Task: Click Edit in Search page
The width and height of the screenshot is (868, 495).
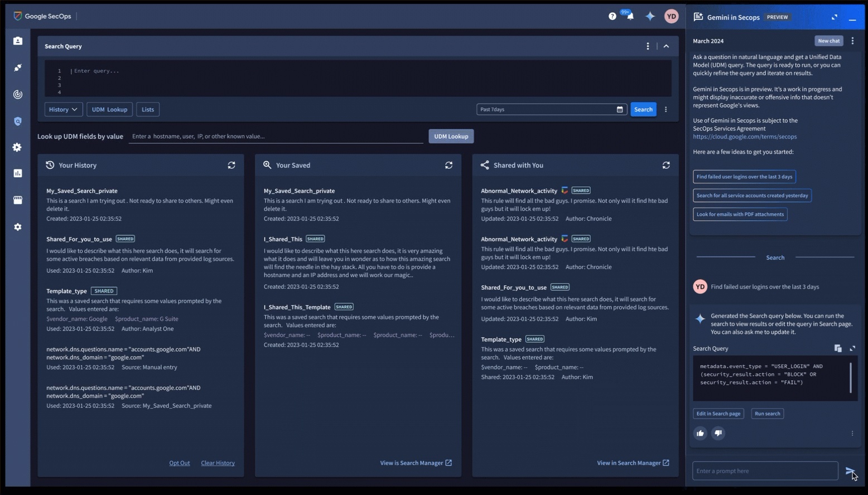Action: [x=718, y=414]
